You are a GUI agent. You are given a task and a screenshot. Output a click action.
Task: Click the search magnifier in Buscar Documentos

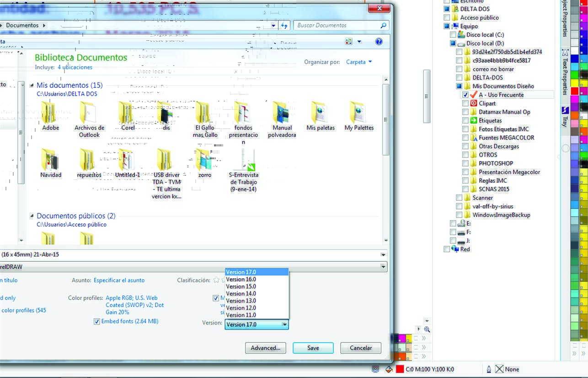coord(384,26)
